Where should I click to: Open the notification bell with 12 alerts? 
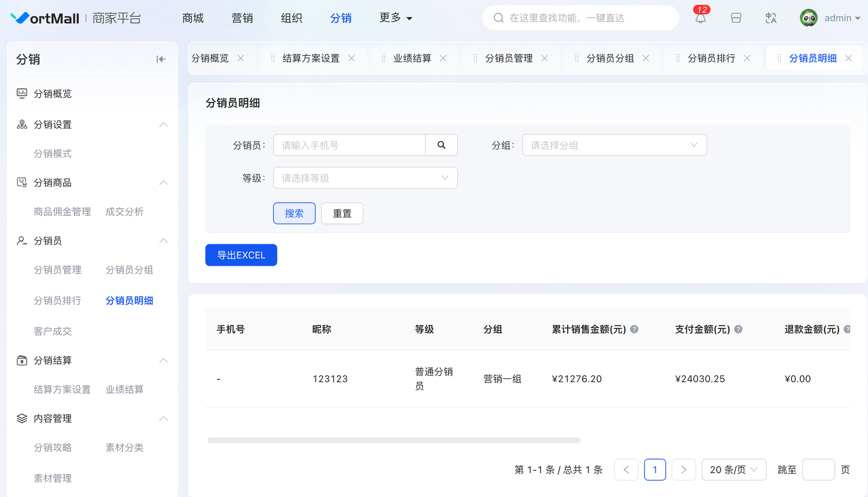click(700, 18)
